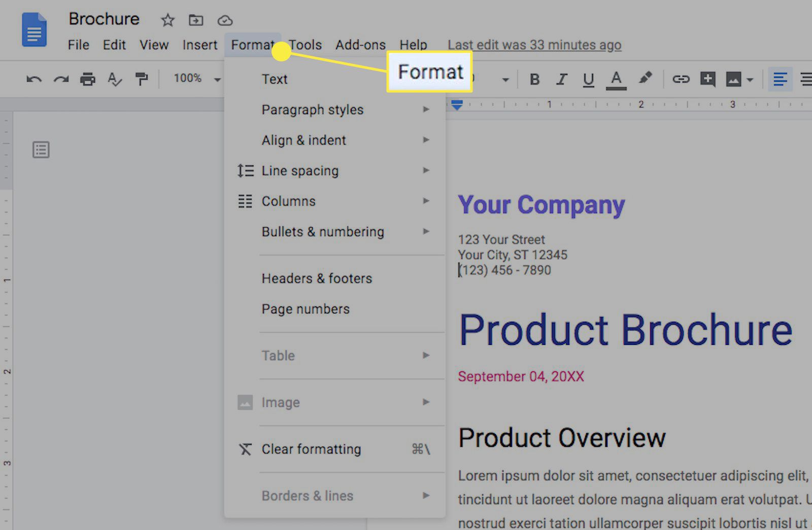This screenshot has width=812, height=530.
Task: Click the Product Brochure title
Action: click(625, 330)
